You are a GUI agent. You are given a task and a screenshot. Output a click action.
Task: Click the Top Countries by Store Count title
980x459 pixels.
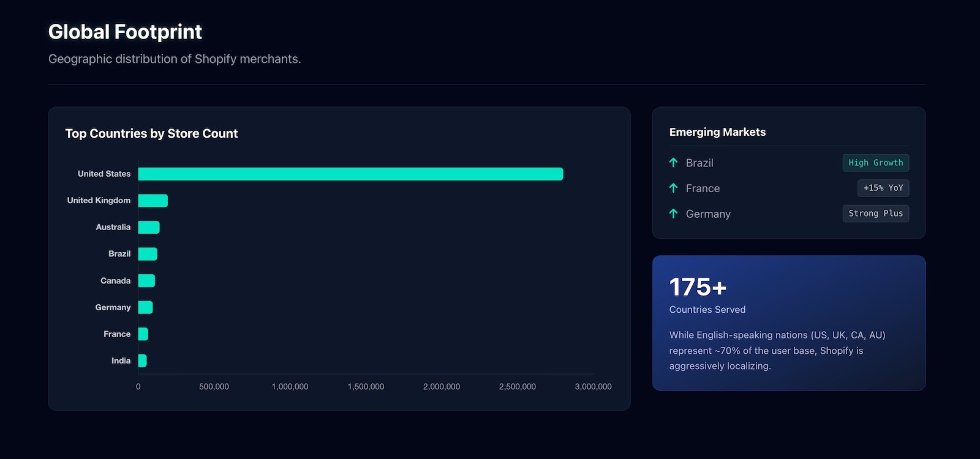point(151,133)
